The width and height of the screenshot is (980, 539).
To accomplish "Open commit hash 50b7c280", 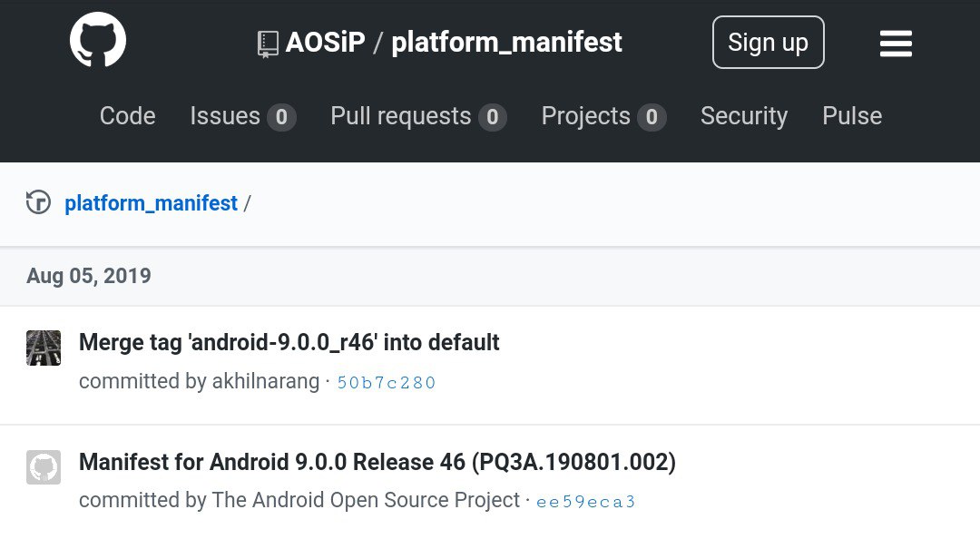I will click(x=387, y=382).
